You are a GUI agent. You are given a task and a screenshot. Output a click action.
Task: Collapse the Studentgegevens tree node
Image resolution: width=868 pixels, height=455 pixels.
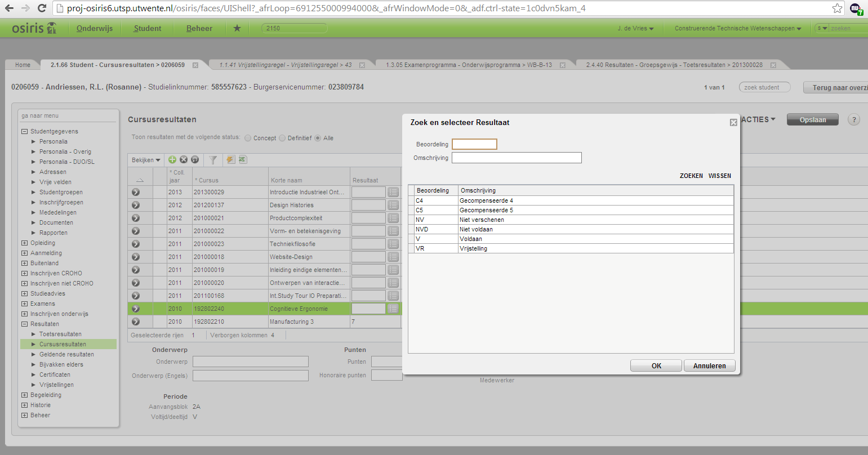[24, 131]
